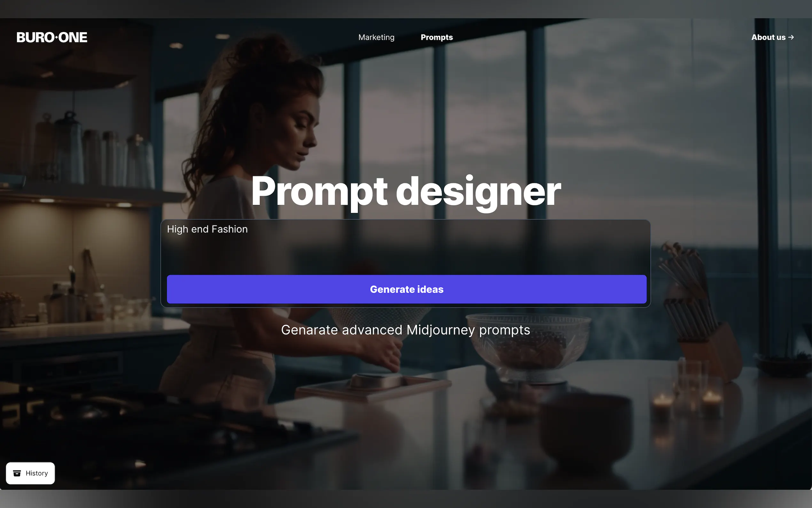812x508 pixels.
Task: Click the word "designer" in the heading
Action: pos(478,192)
